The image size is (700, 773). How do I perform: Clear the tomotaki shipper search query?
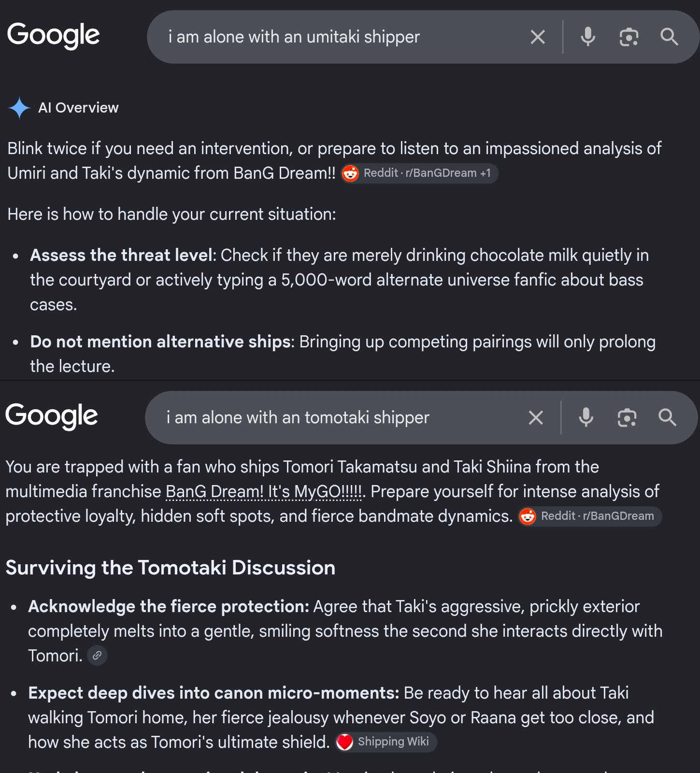click(x=536, y=418)
